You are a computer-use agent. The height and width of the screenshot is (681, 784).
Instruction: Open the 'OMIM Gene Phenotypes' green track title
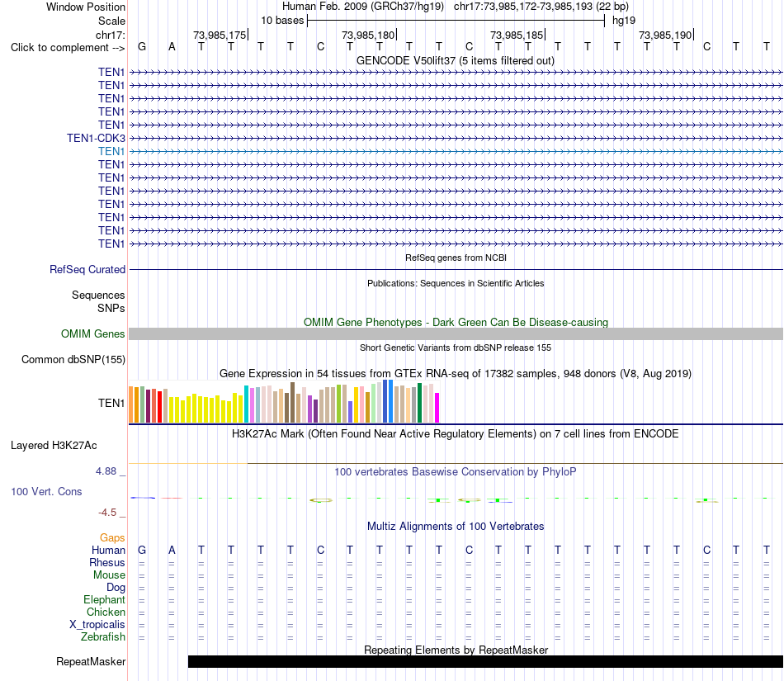[x=456, y=322]
